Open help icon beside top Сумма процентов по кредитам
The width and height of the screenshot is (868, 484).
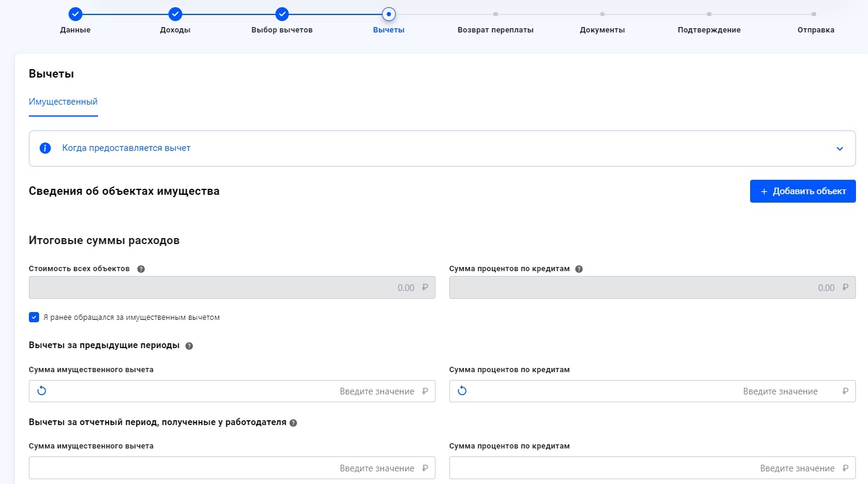(579, 269)
